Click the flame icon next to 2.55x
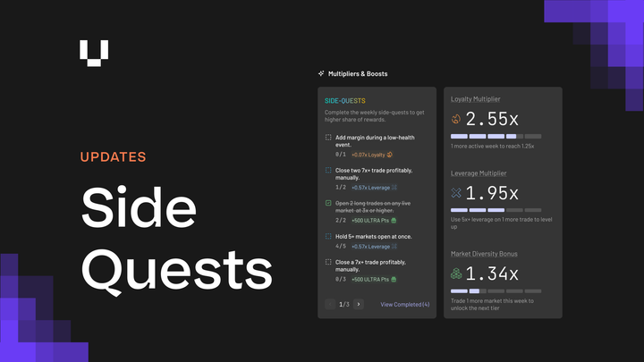 click(456, 119)
